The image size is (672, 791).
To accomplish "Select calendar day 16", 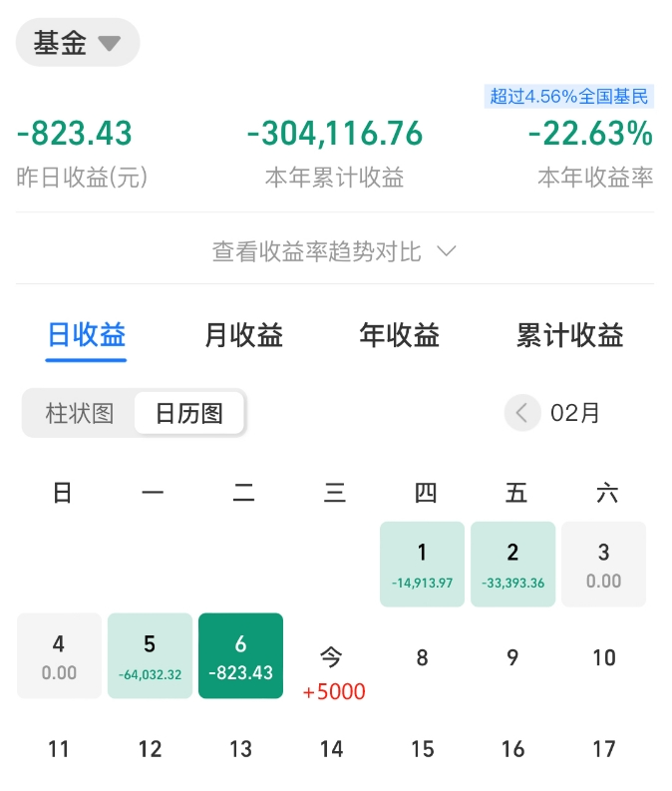I will point(512,749).
